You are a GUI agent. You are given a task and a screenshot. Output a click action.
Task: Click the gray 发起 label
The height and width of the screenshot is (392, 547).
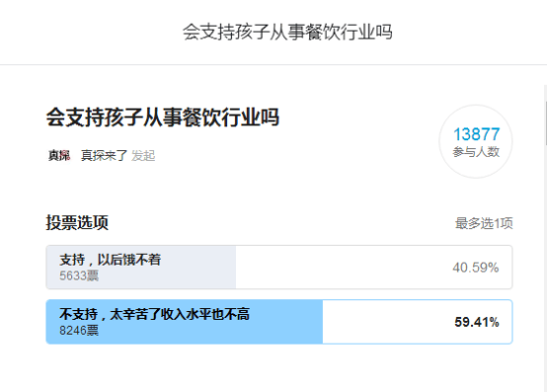143,156
